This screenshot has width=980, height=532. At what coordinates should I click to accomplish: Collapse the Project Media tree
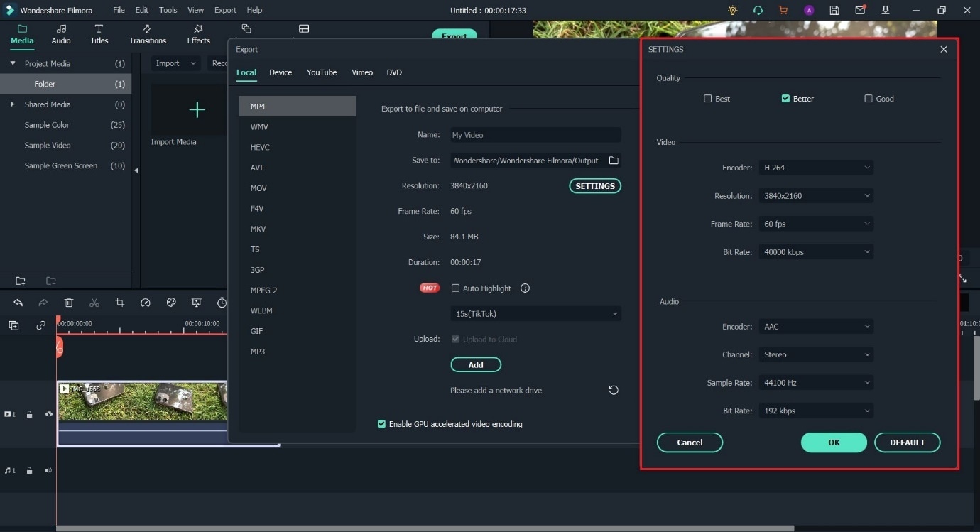click(x=12, y=63)
